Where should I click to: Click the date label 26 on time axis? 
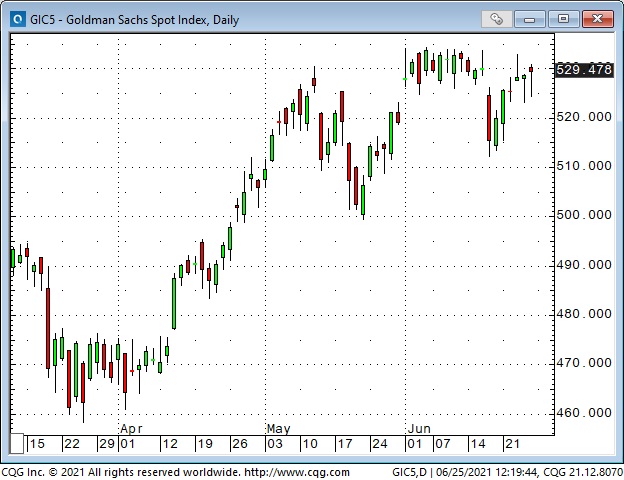[x=240, y=444]
